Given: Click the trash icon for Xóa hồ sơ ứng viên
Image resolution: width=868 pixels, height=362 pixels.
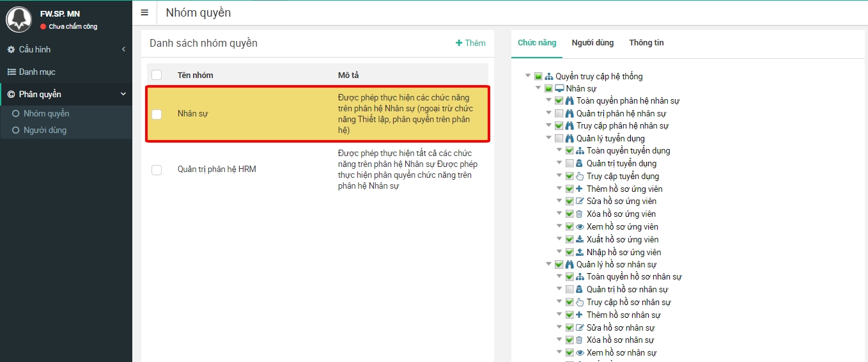Looking at the screenshot, I should (x=580, y=214).
